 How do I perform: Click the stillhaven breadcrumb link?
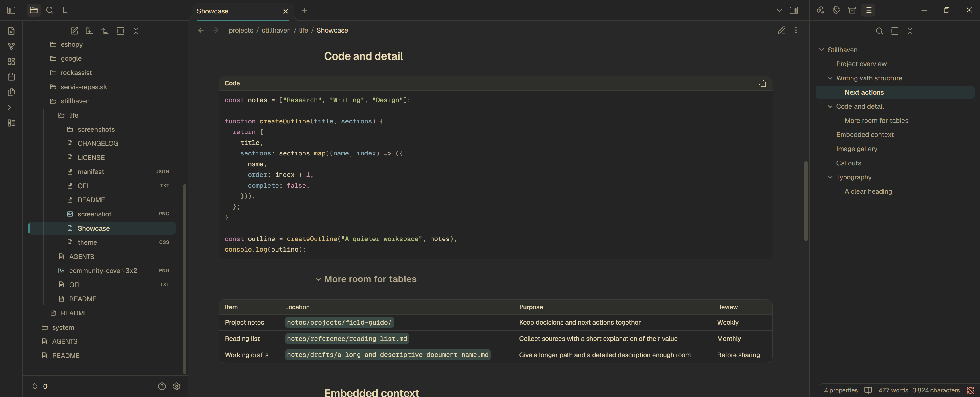pos(276,30)
